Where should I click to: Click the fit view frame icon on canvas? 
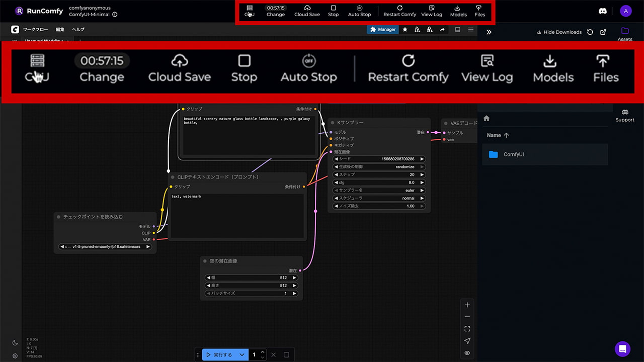[x=467, y=329]
